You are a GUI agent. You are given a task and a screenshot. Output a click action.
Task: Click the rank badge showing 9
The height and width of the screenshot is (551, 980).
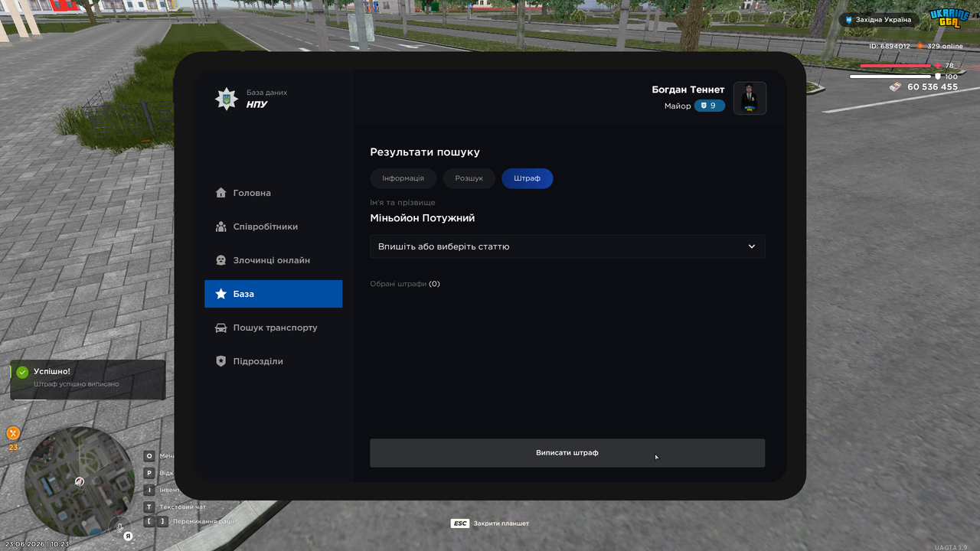pyautogui.click(x=709, y=106)
